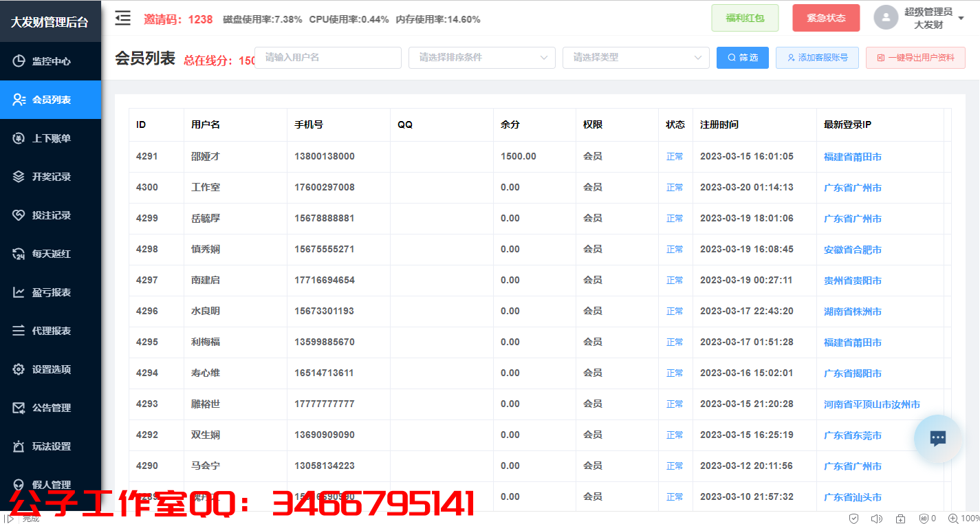The width and height of the screenshot is (980, 524).
Task: Click phone number 13800138000
Action: click(x=325, y=156)
